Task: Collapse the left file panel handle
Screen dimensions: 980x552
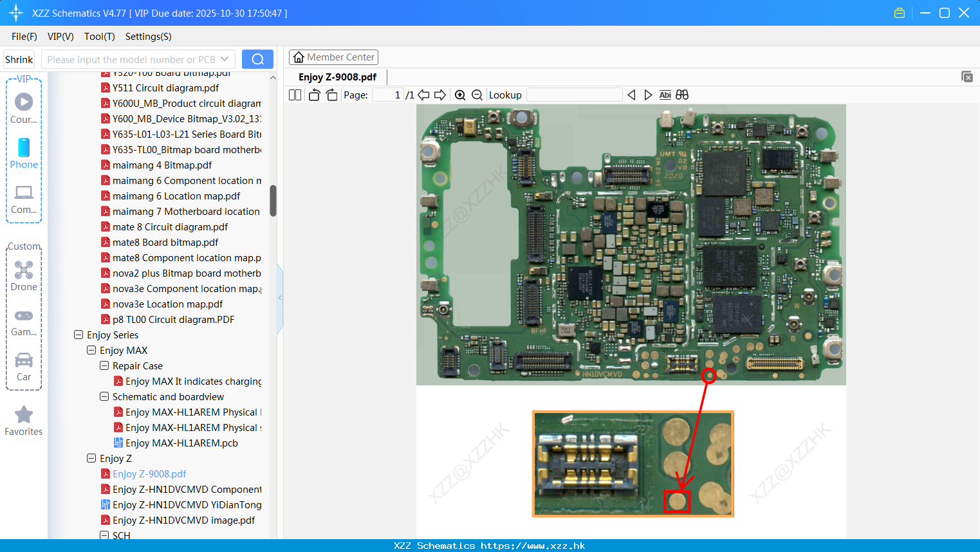Action: click(280, 298)
